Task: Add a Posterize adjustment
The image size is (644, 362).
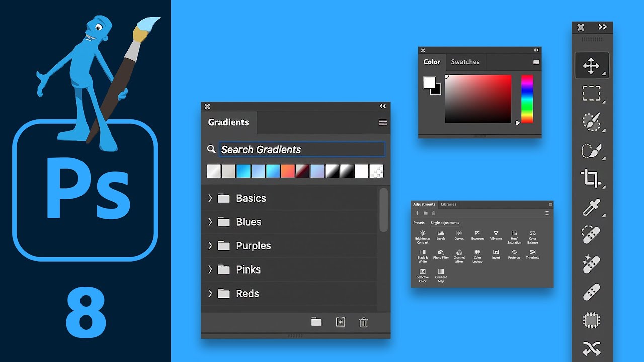Action: point(514,254)
